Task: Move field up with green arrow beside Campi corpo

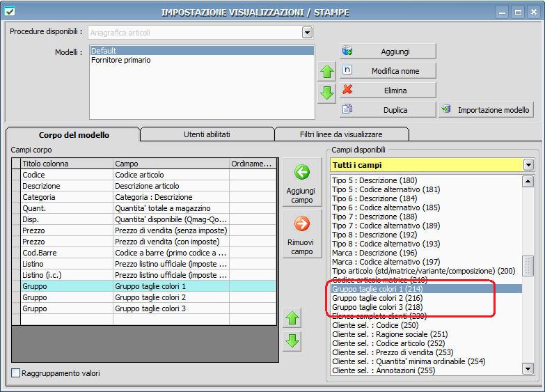Action: [292, 318]
